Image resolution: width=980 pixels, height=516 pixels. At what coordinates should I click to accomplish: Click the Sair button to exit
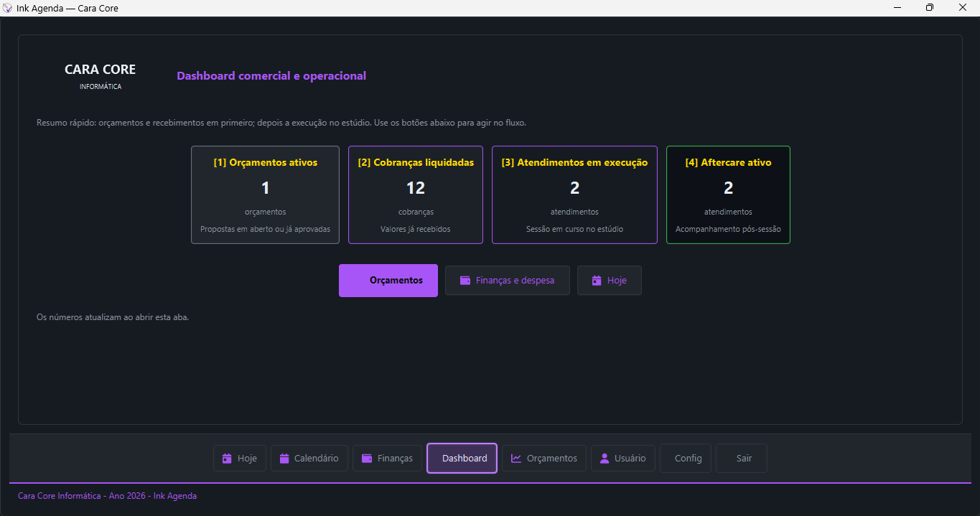[742, 458]
